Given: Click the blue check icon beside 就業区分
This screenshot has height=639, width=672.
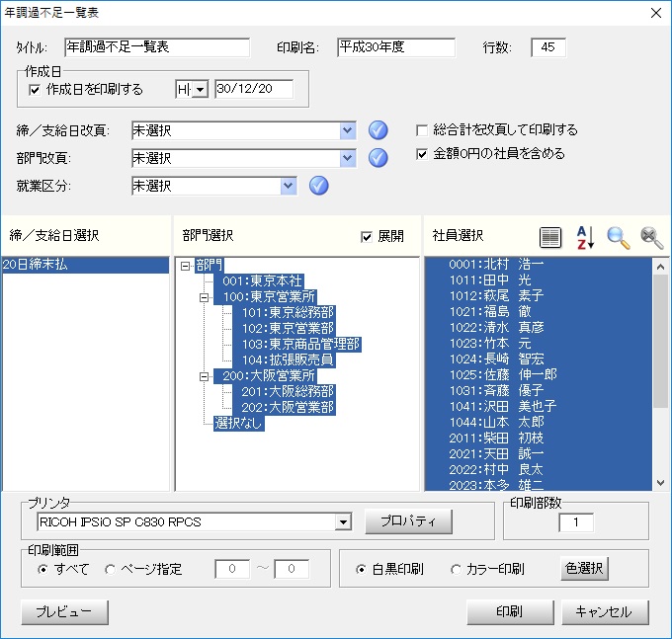Looking at the screenshot, I should (x=319, y=186).
